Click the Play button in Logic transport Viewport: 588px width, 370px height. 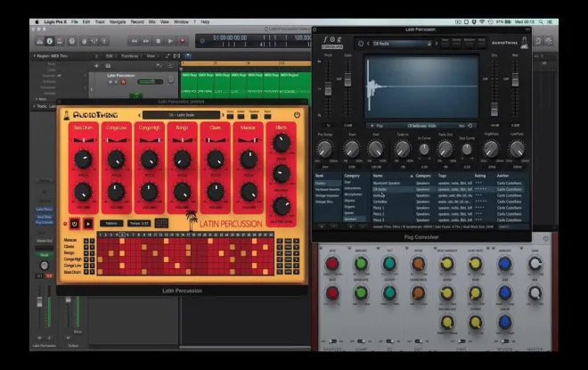[x=170, y=40]
